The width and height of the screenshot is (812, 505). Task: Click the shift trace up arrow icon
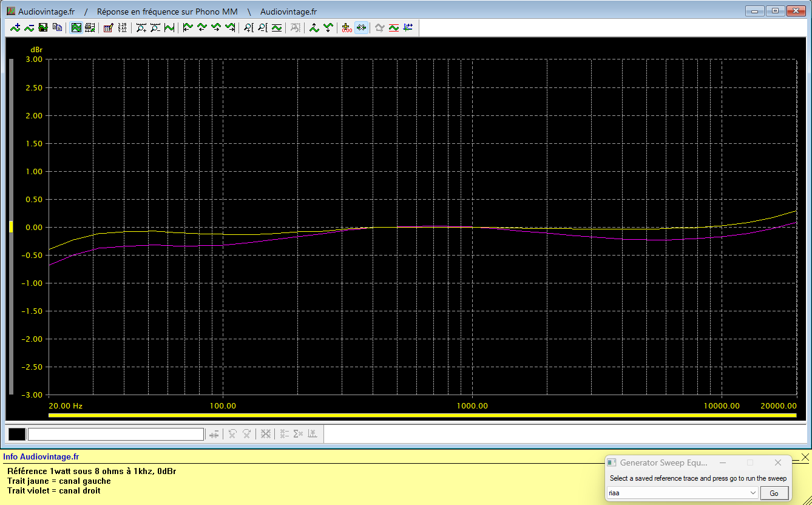[x=314, y=27]
